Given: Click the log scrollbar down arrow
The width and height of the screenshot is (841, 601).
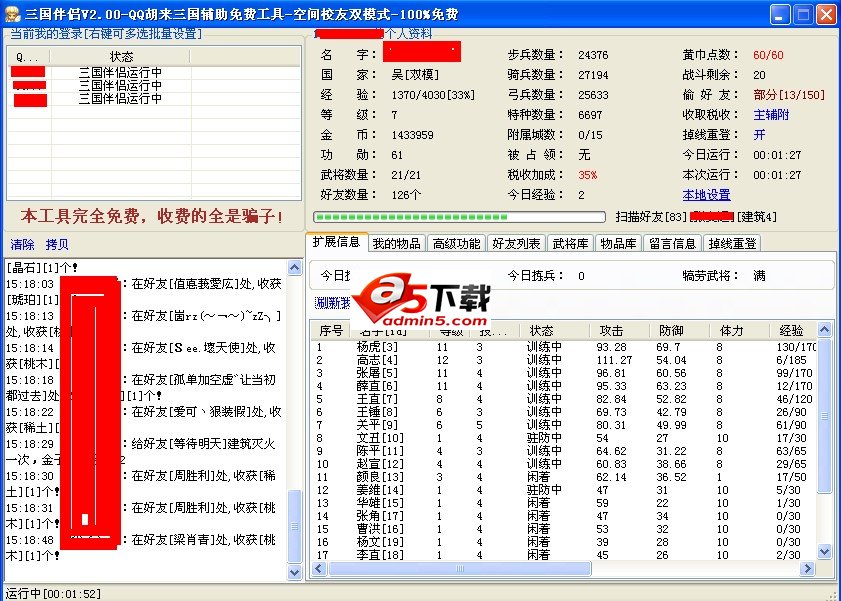Looking at the screenshot, I should pyautogui.click(x=294, y=572).
